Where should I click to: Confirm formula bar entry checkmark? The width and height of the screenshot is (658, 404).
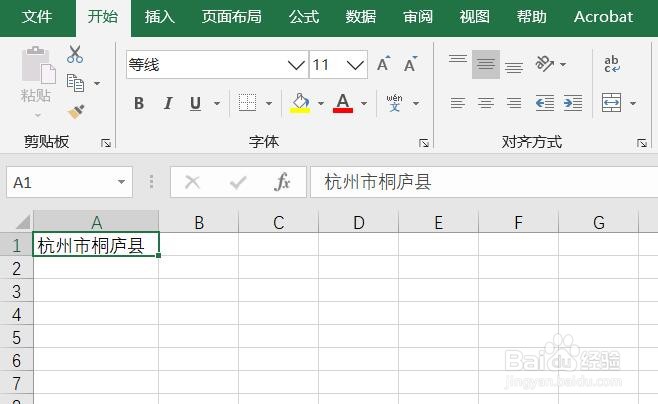[x=238, y=182]
